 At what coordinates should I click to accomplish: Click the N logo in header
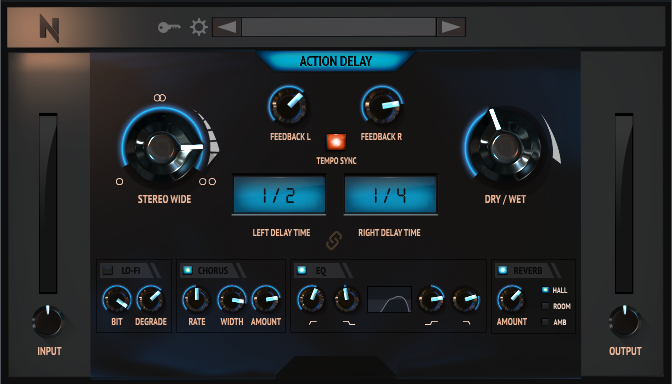(x=49, y=28)
